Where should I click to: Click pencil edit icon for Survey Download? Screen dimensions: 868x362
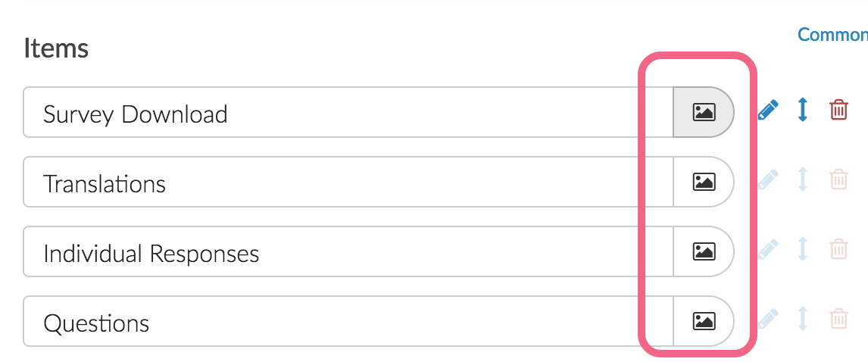[768, 111]
